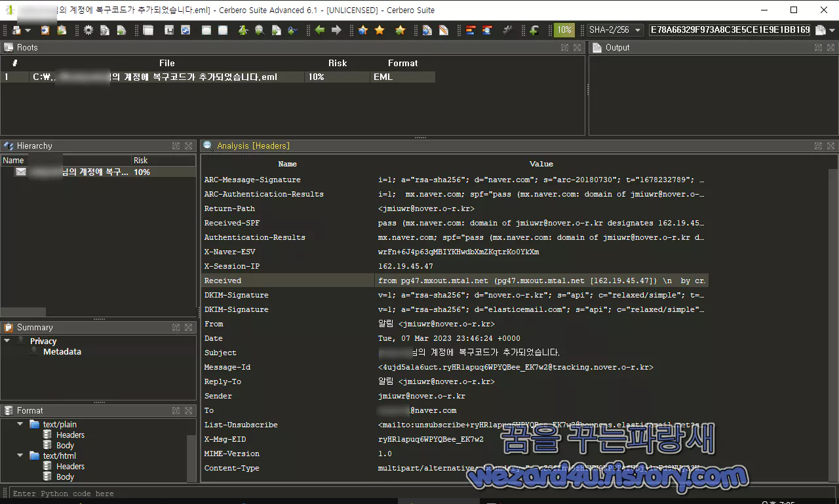
Task: Click the globe document toolbar icon
Action: coord(427,30)
